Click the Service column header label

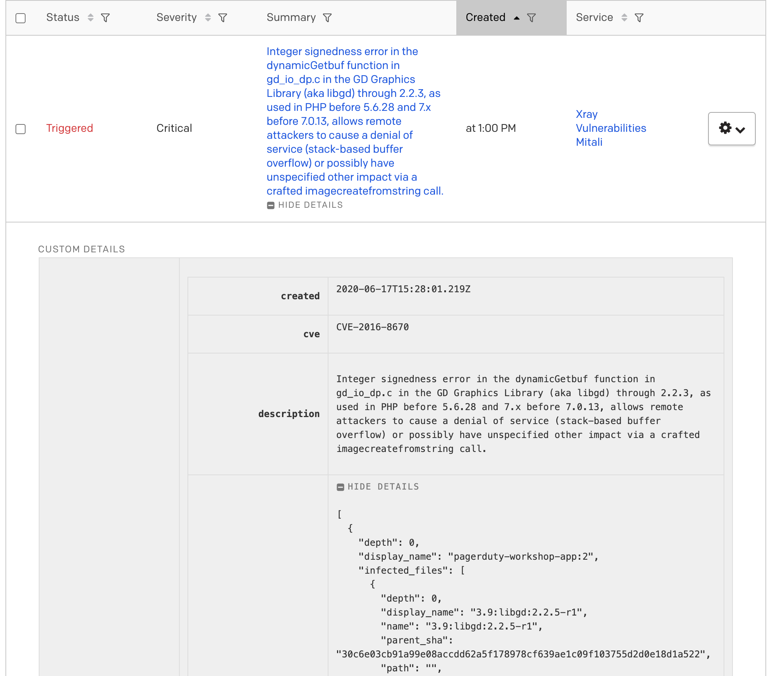click(595, 17)
